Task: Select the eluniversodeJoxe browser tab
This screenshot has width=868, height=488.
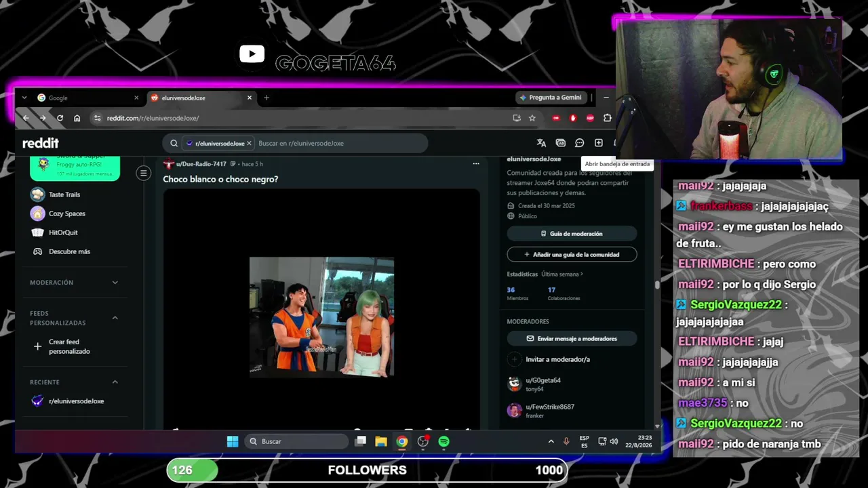Action: click(x=201, y=98)
